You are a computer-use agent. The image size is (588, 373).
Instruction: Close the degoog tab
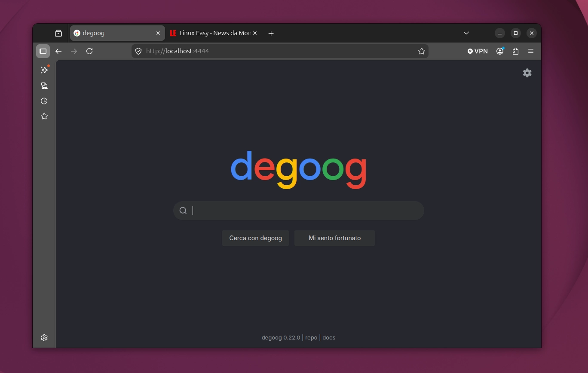[x=158, y=33]
